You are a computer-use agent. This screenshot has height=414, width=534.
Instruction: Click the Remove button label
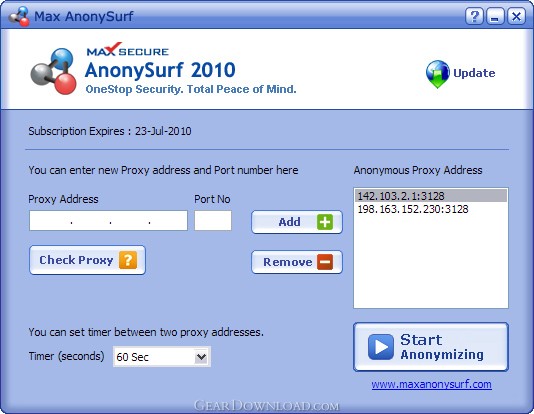(x=288, y=262)
